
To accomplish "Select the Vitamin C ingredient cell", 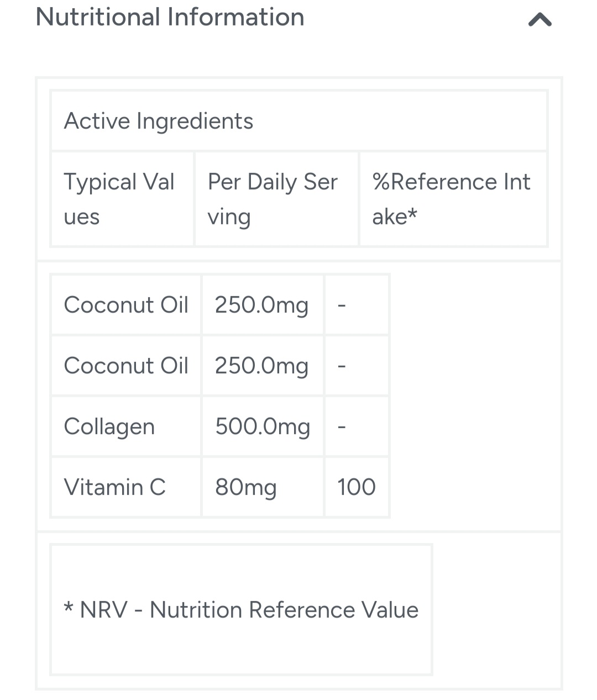I will pyautogui.click(x=115, y=487).
